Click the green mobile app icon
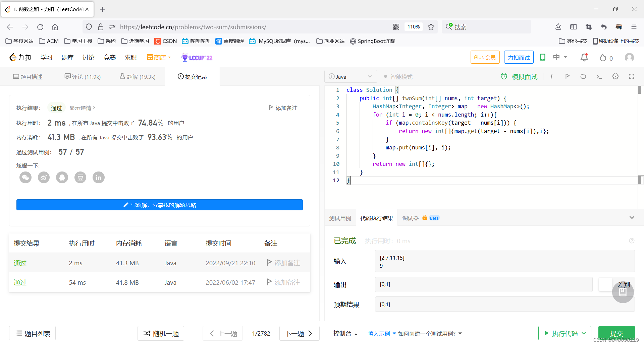 [x=542, y=57]
